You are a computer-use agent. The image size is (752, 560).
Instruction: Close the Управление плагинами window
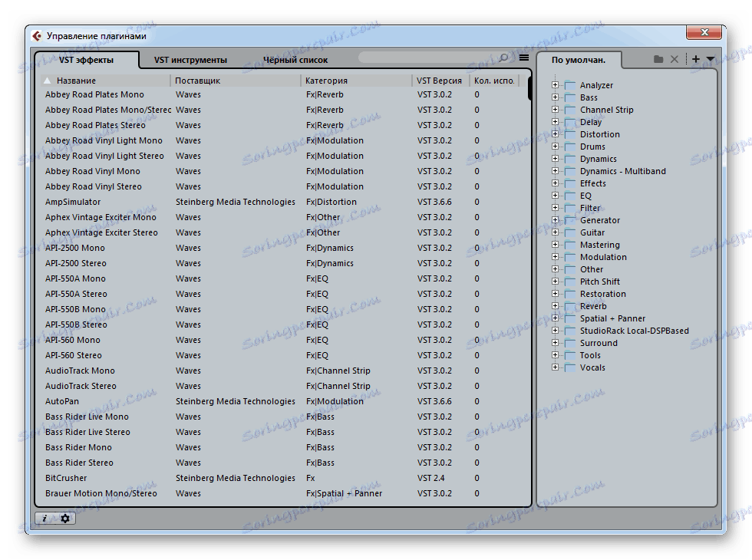click(704, 32)
